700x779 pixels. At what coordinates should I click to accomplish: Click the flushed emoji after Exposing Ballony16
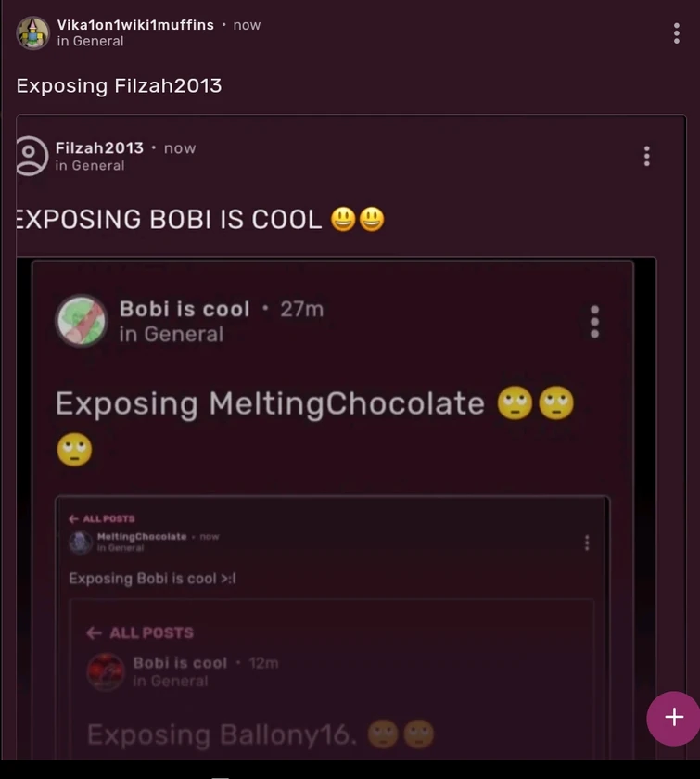(384, 732)
